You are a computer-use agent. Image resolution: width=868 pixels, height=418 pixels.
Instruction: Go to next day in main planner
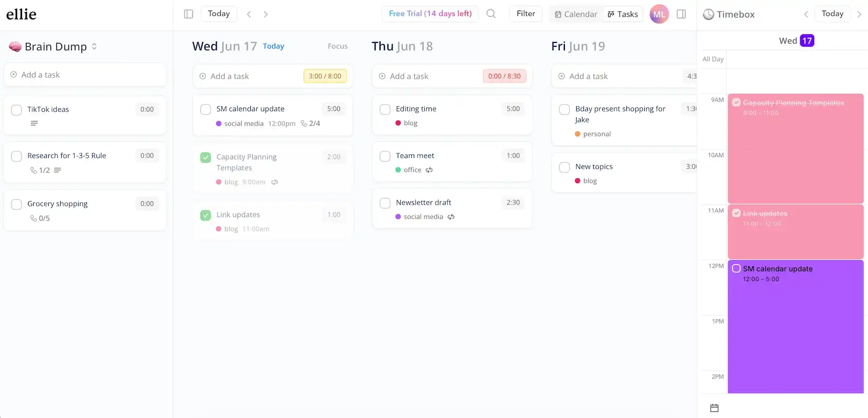point(266,14)
